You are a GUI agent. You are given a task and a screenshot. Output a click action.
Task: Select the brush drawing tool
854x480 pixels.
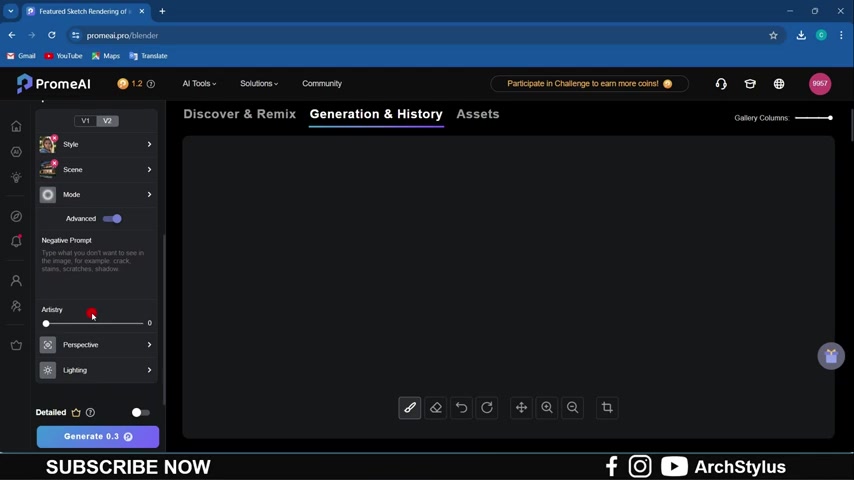tap(410, 408)
